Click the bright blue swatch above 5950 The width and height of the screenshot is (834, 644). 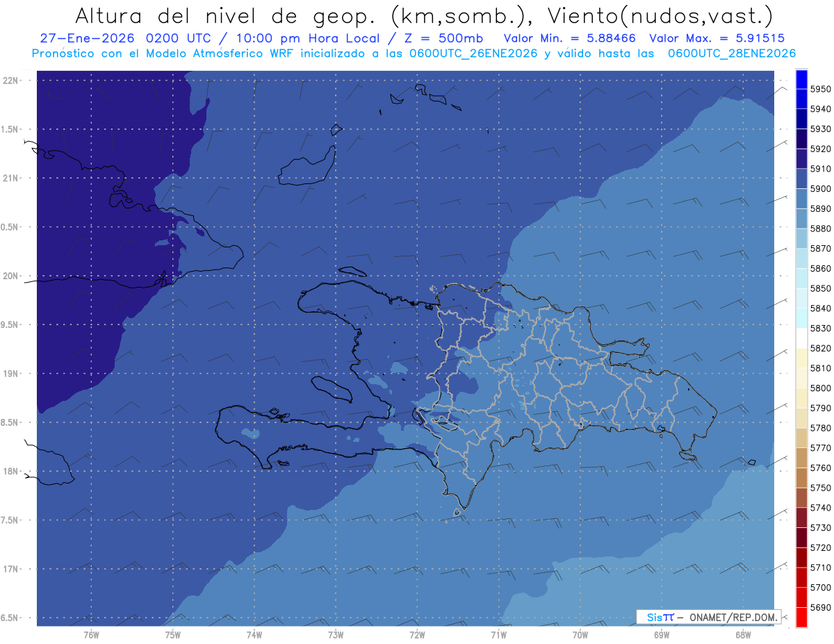point(801,79)
